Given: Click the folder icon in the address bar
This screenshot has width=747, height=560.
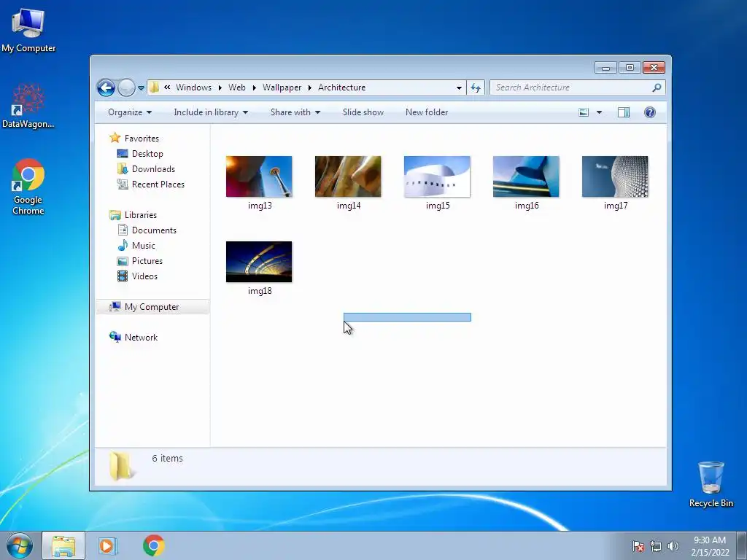Looking at the screenshot, I should (154, 87).
